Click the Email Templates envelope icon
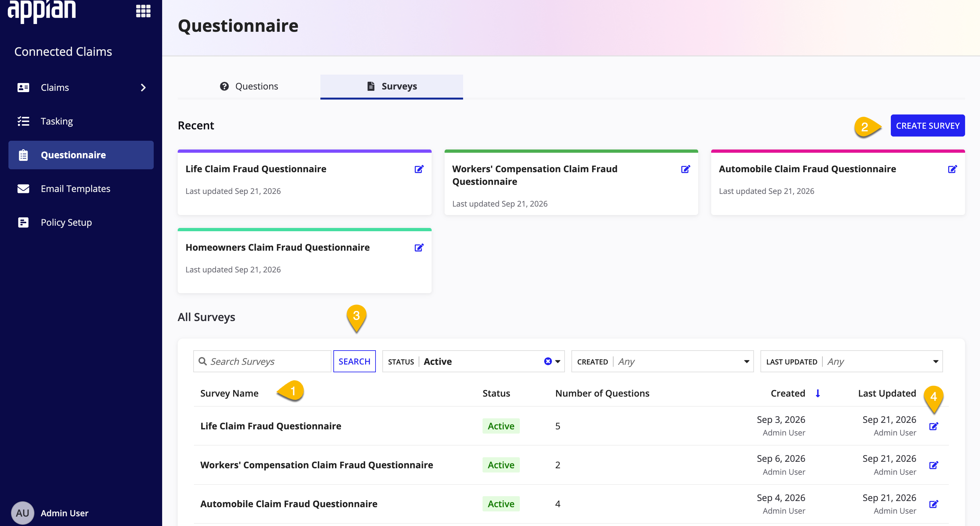 [23, 189]
